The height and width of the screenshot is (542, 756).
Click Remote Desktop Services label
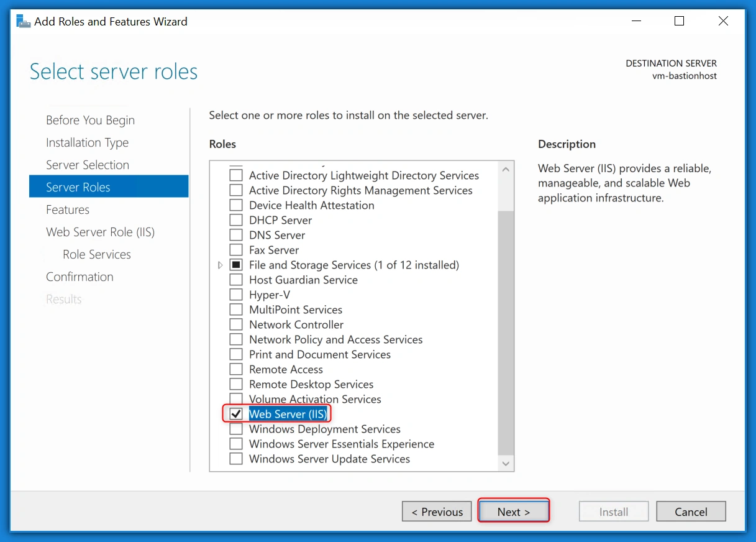pyautogui.click(x=311, y=384)
